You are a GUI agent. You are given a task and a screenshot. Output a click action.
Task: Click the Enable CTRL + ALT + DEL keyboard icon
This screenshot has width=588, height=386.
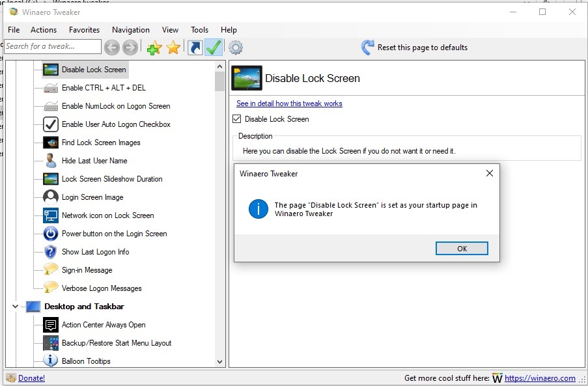51,88
